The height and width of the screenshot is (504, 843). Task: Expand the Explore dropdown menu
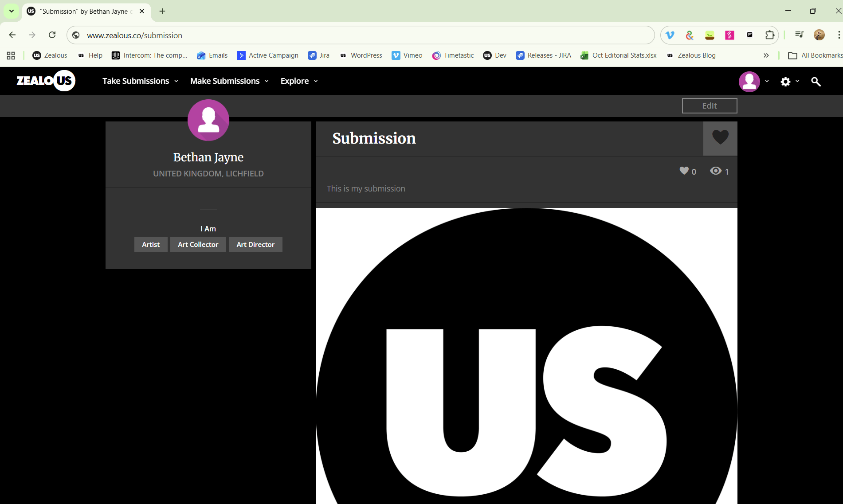pos(299,81)
